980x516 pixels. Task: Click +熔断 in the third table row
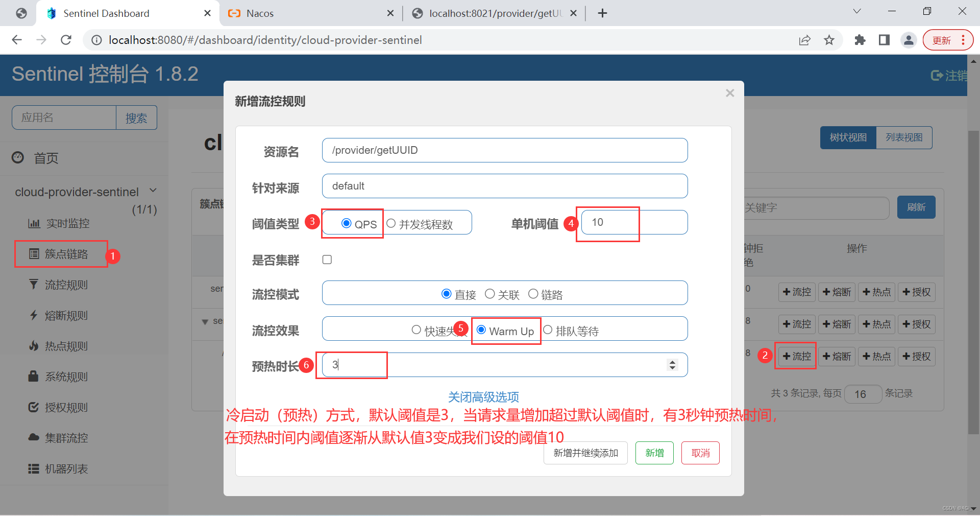(x=837, y=356)
